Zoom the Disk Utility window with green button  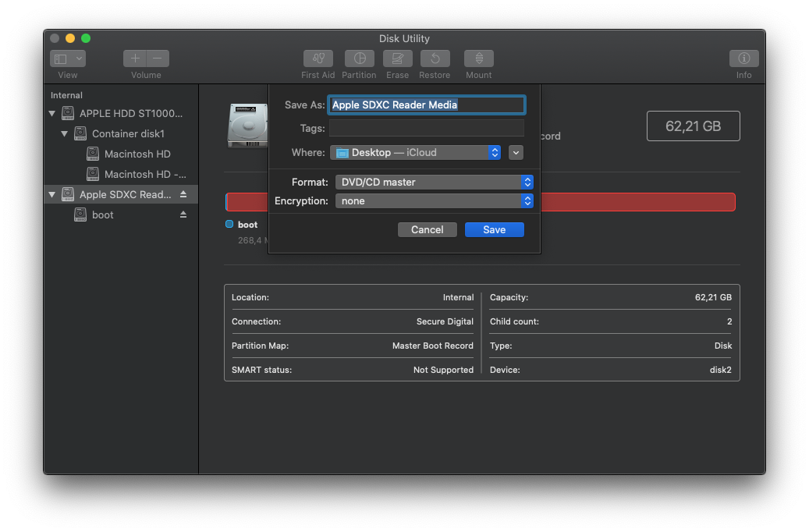[x=86, y=38]
